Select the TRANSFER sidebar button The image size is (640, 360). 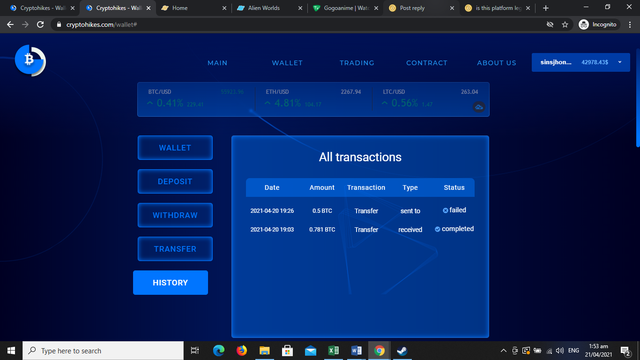(x=175, y=249)
